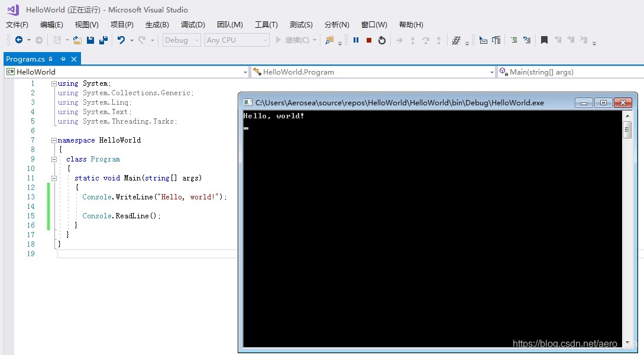The image size is (644, 355).
Task: Click the Comment Selection icon
Action: 514,40
